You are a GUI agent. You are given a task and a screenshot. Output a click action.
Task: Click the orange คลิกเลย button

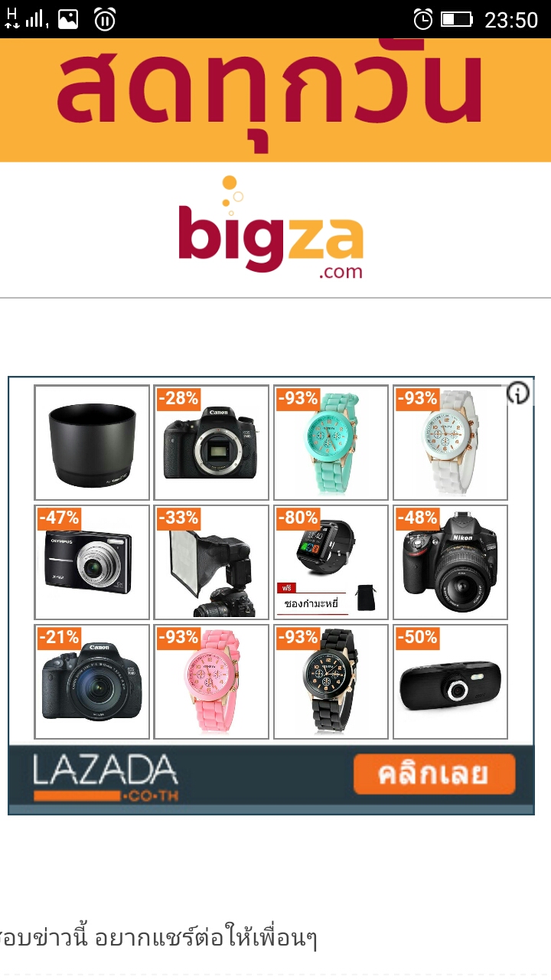tap(434, 774)
